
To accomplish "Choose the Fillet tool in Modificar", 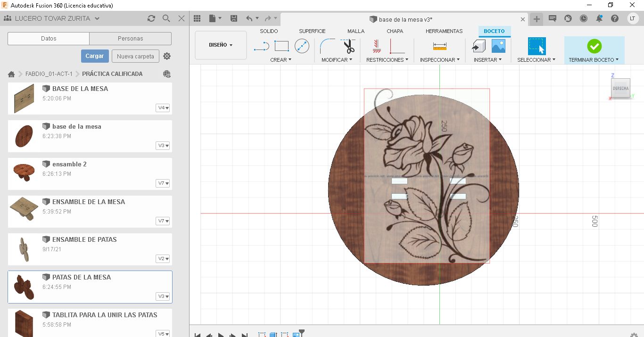I will tap(327, 46).
